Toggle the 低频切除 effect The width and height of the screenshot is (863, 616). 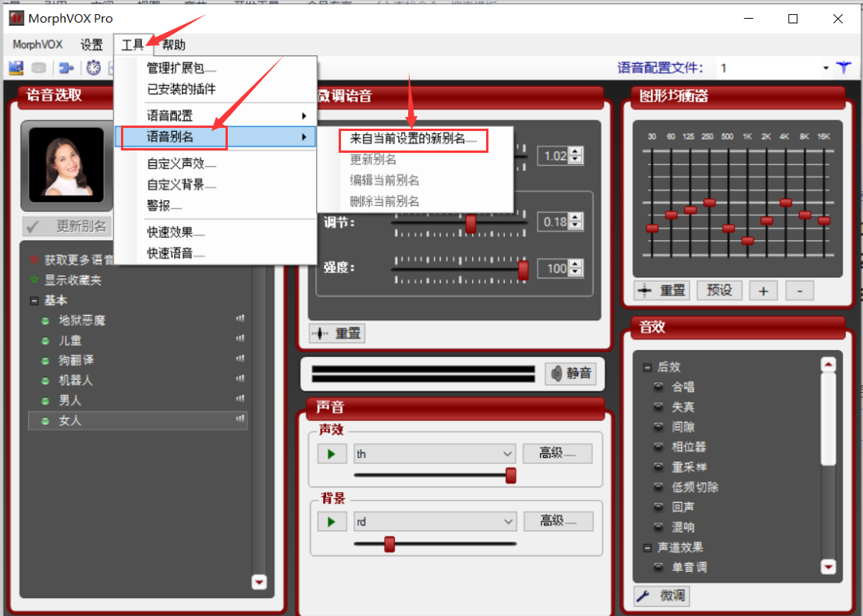(x=659, y=487)
